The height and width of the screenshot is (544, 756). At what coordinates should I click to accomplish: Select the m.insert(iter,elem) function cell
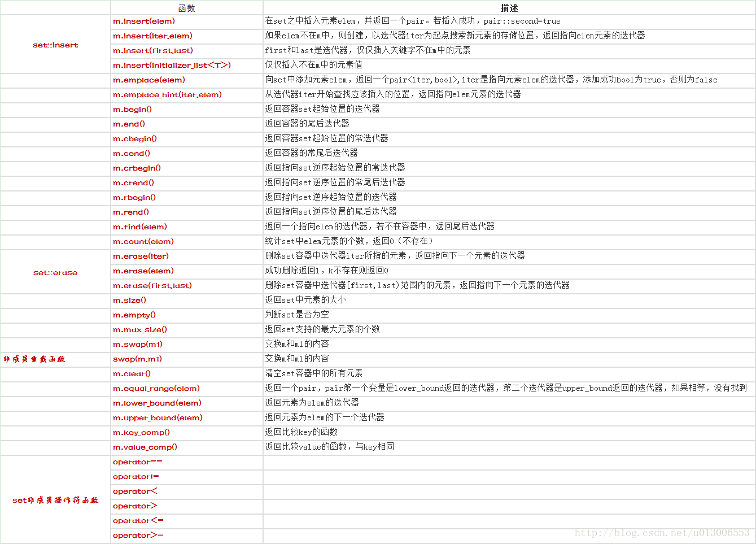click(x=187, y=36)
